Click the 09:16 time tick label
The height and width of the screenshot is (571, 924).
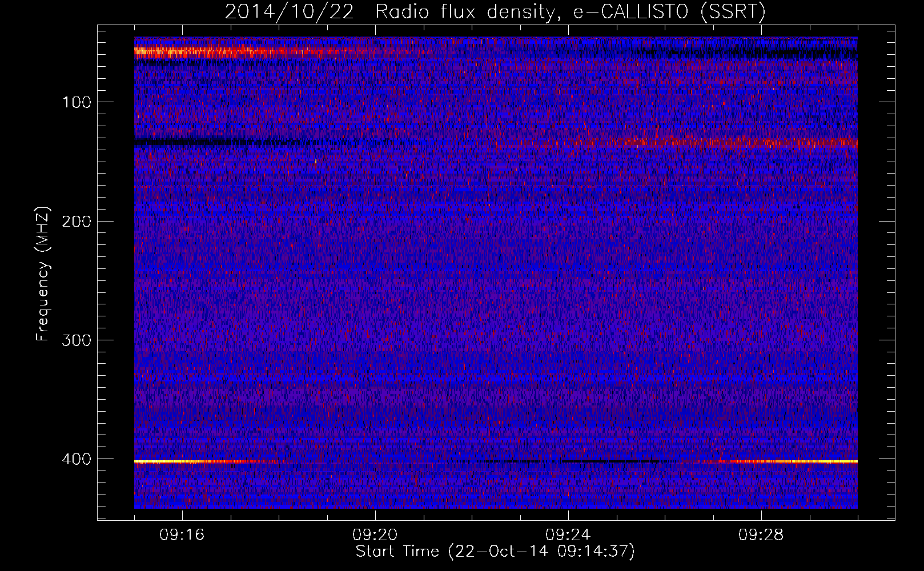(x=182, y=535)
